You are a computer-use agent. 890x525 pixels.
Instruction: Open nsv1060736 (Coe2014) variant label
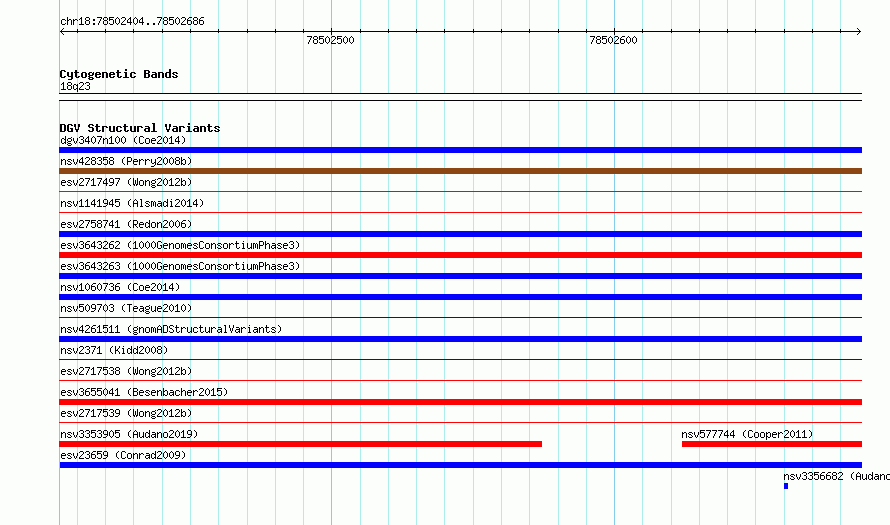click(x=120, y=287)
